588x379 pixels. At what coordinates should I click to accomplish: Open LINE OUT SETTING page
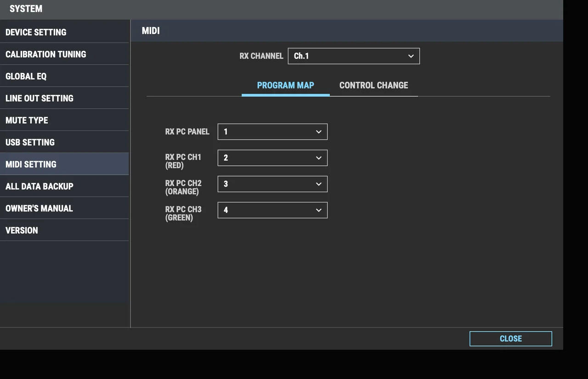coord(64,98)
